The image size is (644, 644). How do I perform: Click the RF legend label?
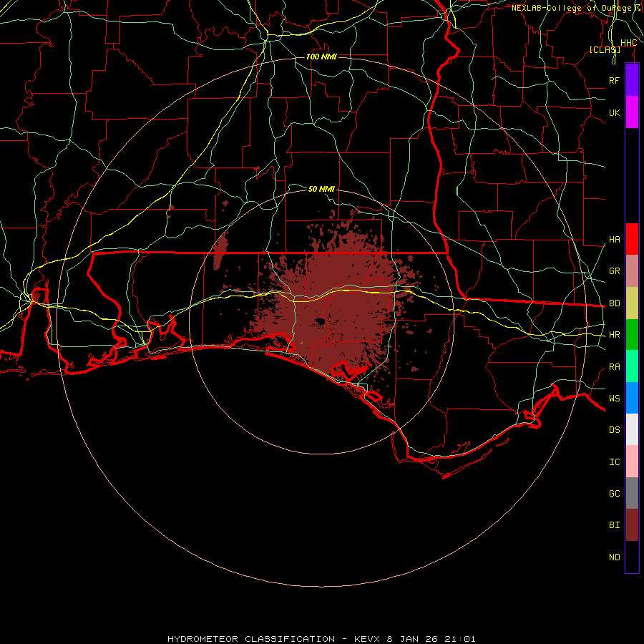[614, 80]
